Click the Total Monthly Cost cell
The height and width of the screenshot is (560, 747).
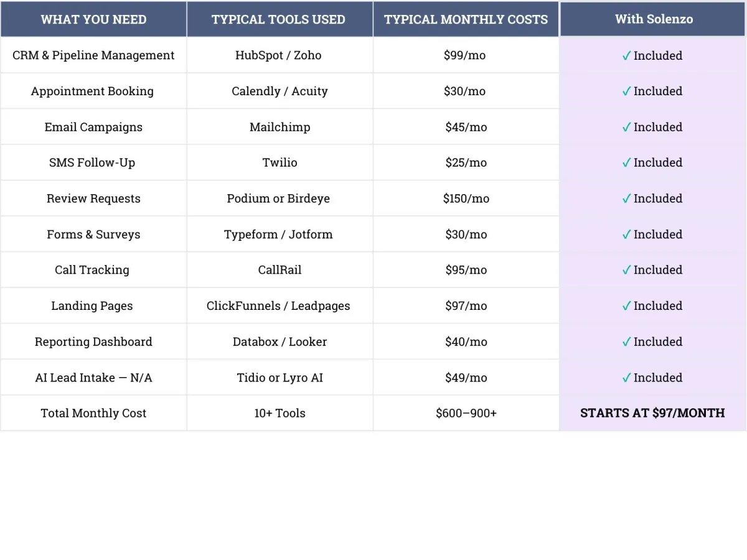[93, 413]
